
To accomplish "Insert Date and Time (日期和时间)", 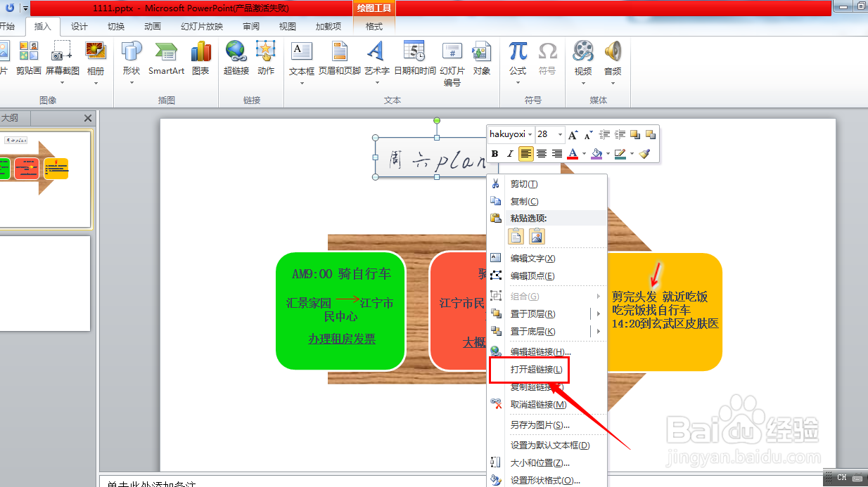I will click(x=414, y=58).
